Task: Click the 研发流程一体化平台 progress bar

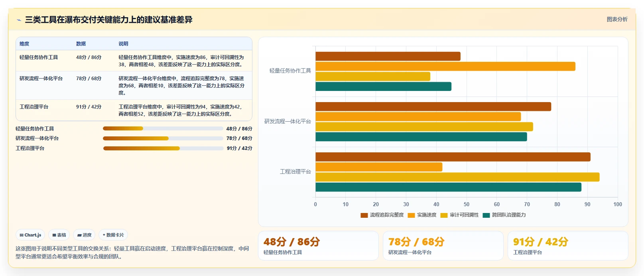Action: pyautogui.click(x=163, y=138)
